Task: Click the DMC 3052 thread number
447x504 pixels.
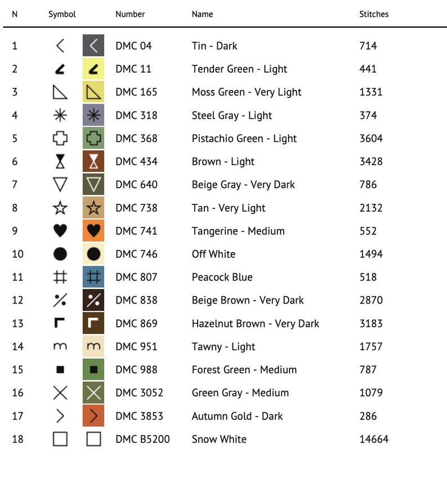Action: pos(140,393)
